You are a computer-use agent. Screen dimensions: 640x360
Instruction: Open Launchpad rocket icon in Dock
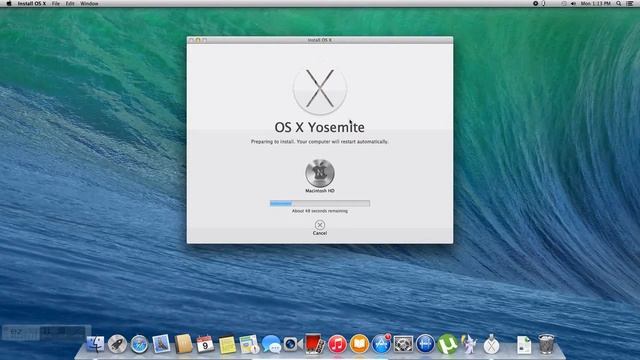117,344
